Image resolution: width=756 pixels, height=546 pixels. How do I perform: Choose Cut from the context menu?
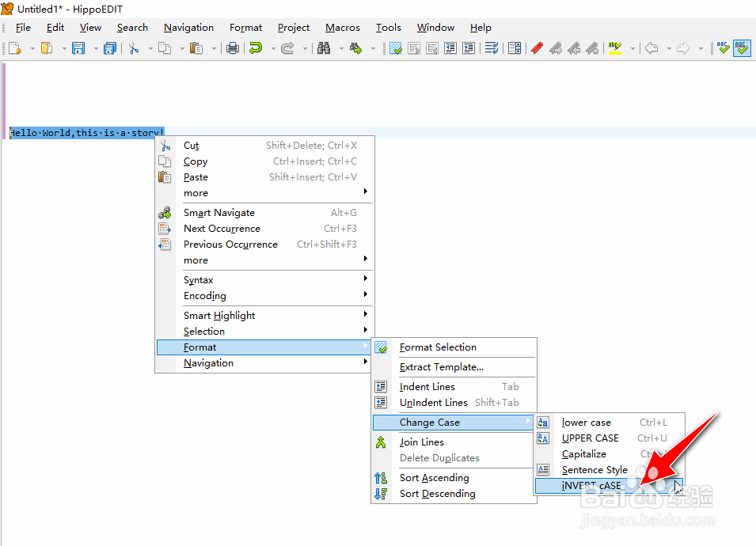coord(264,145)
